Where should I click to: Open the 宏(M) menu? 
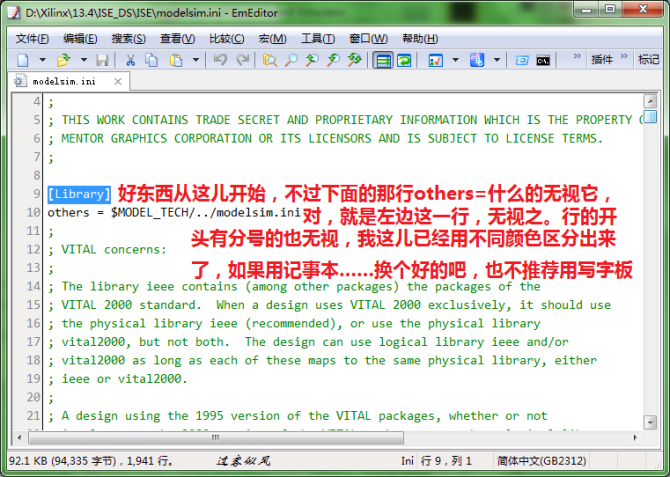pyautogui.click(x=272, y=38)
